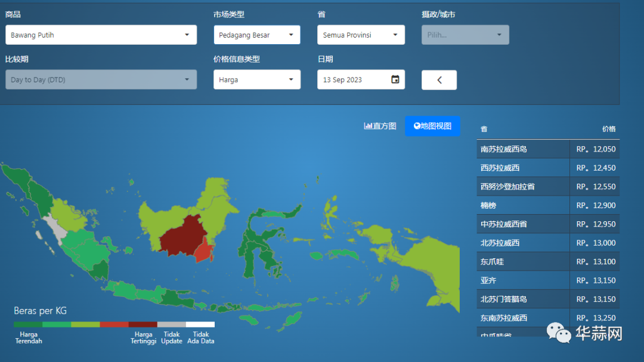Click the 价格 column header

point(609,129)
